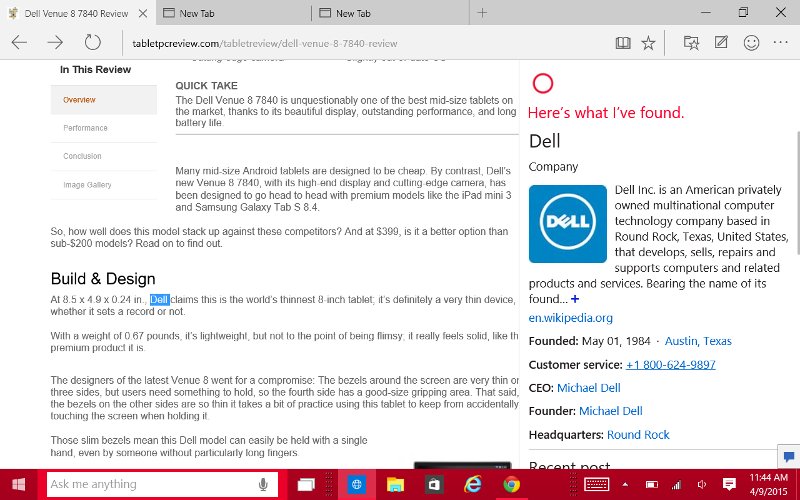This screenshot has width=800, height=500.
Task: Open the More actions ellipsis menu
Action: [x=781, y=43]
